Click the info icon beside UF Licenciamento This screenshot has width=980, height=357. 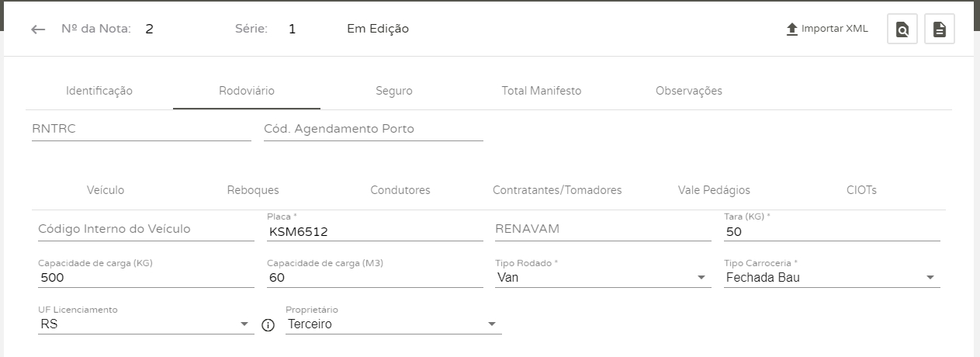[269, 325]
